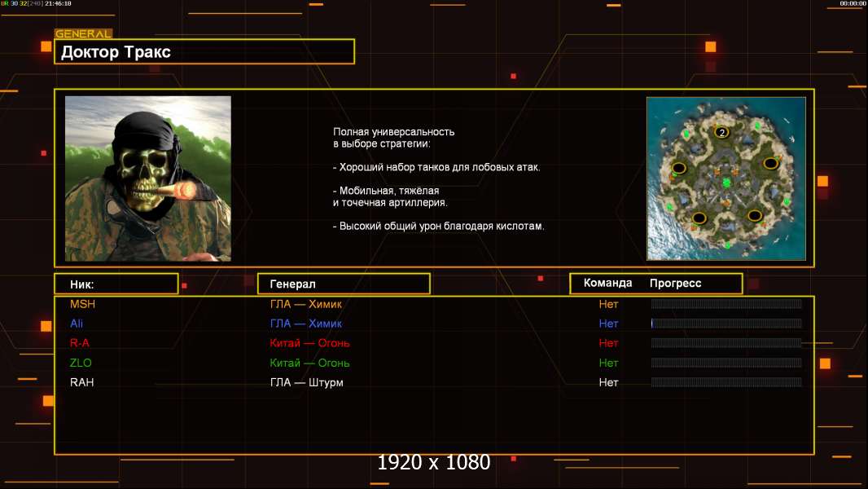Click ГЛА — Штурм in RAH row
868x489 pixels.
coord(307,382)
